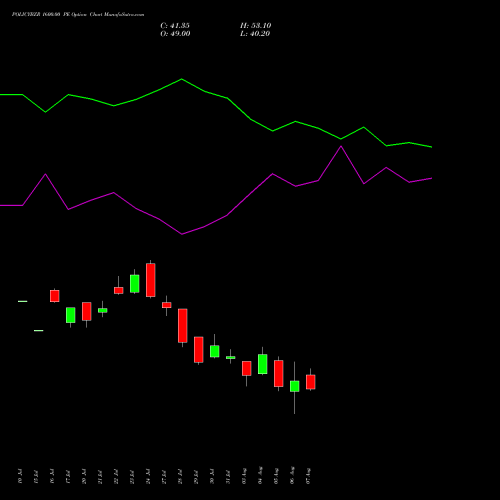
Task: Click the red candlestick for 03 Aug
Action: [247, 368]
